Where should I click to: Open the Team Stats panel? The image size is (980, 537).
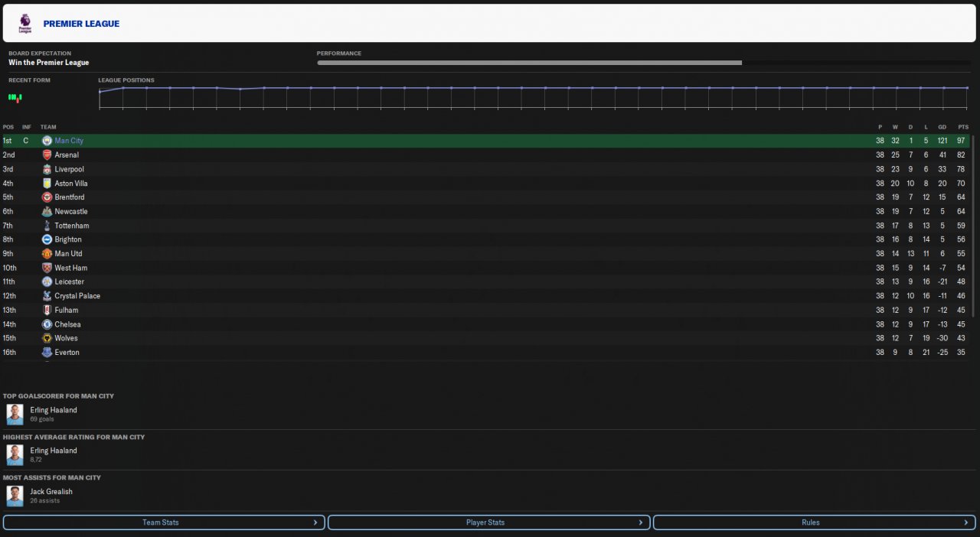click(164, 522)
